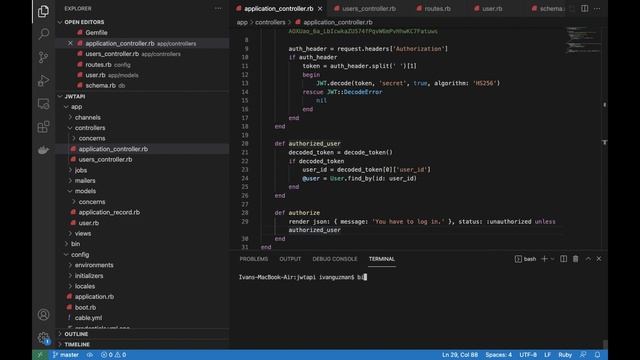This screenshot has width=640, height=360.
Task: Open application_record.rb in file tree
Action: coord(109,212)
